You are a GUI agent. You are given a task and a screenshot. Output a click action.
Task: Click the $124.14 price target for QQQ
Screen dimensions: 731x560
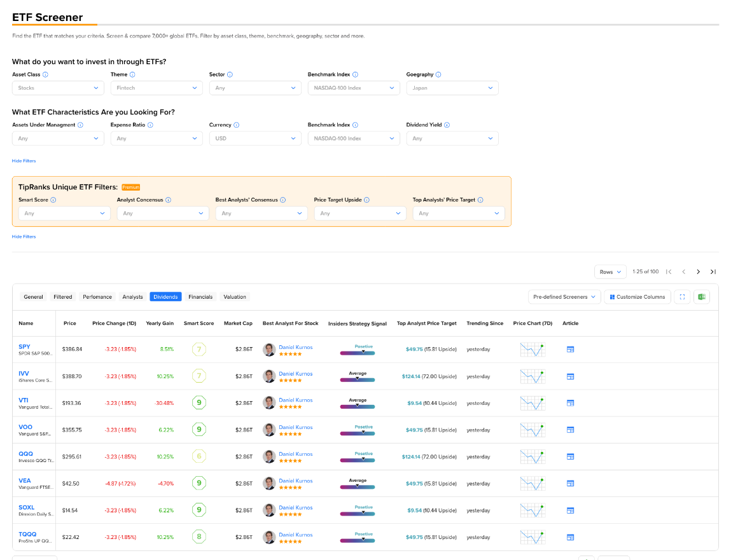[x=411, y=456]
